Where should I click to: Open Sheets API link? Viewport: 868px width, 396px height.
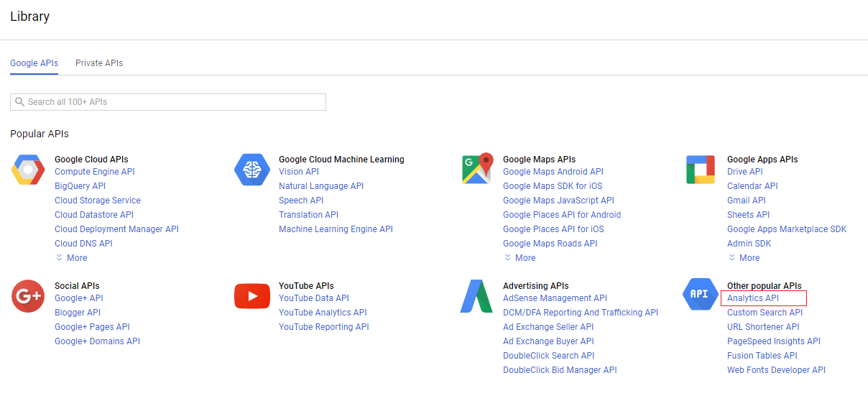[x=748, y=215]
